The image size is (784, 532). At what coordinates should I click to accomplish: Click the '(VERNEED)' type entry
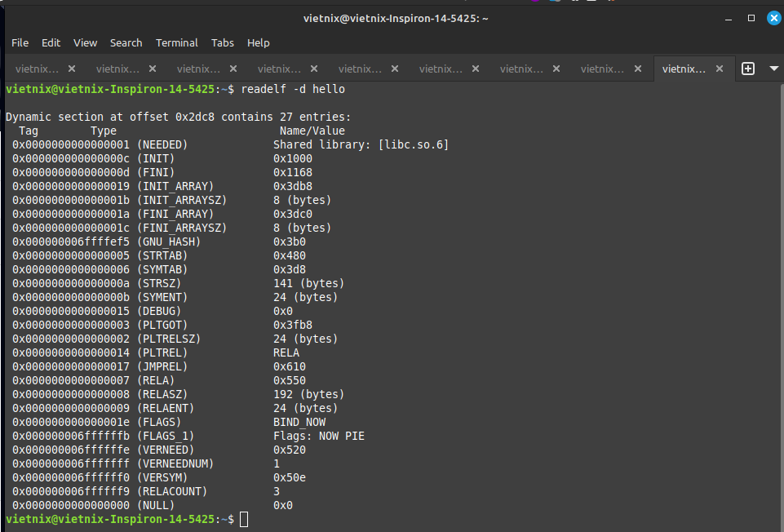tap(166, 450)
